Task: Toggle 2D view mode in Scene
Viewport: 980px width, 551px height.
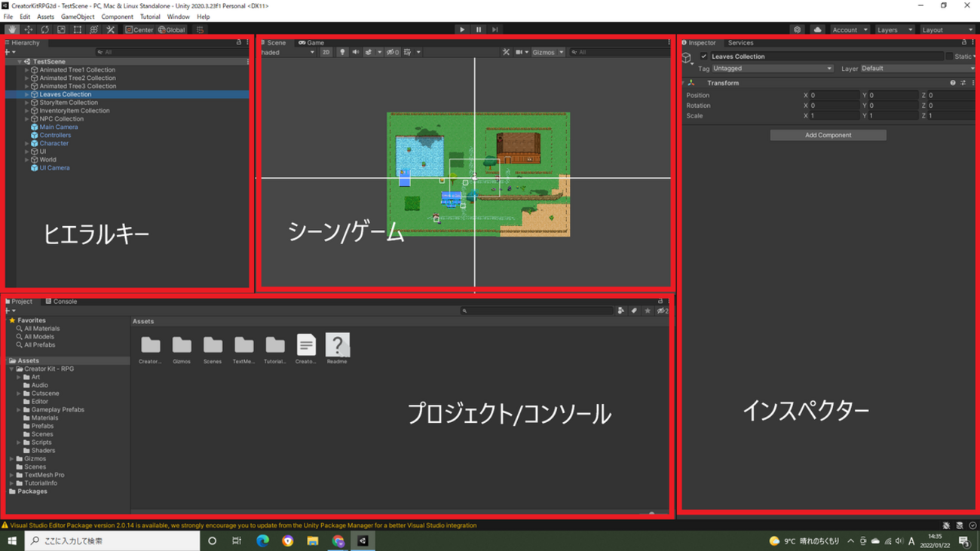Action: [326, 52]
